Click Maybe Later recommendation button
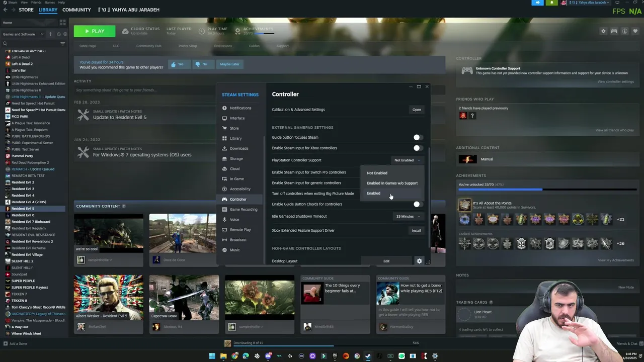This screenshot has height=362, width=644. click(x=229, y=64)
